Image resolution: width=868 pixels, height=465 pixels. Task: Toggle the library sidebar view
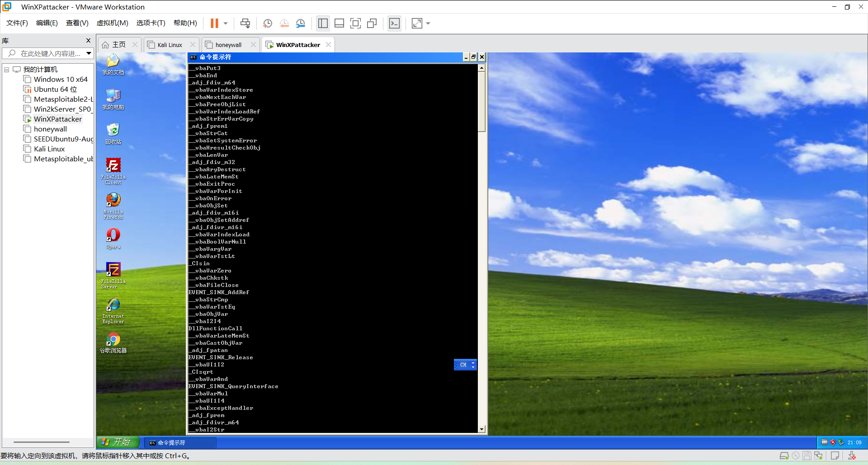(323, 23)
